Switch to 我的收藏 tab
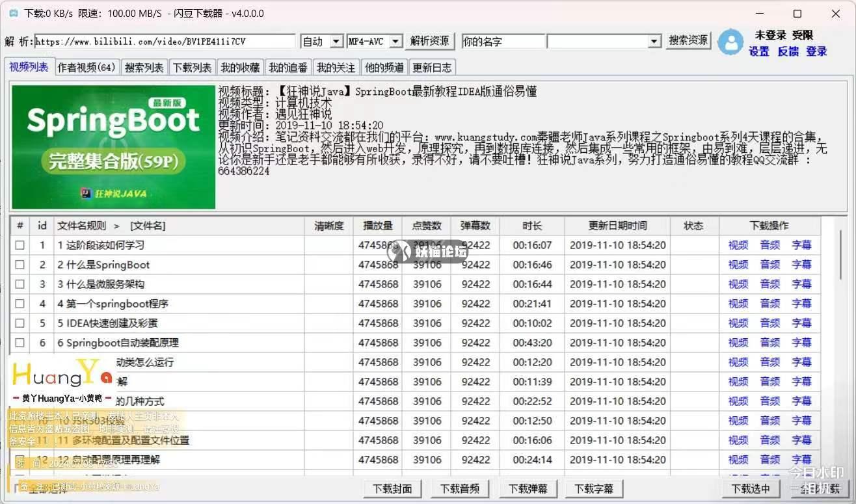Image resolution: width=856 pixels, height=504 pixels. 240,67
